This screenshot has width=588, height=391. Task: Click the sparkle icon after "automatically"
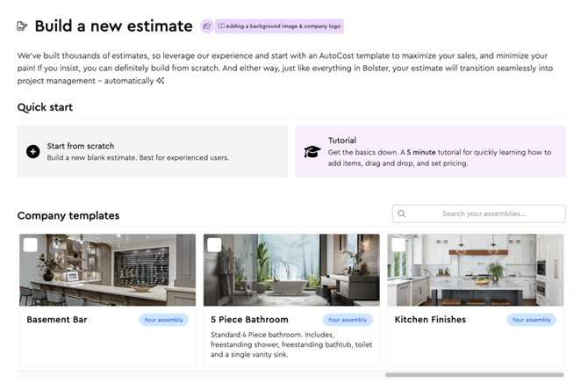click(x=161, y=81)
